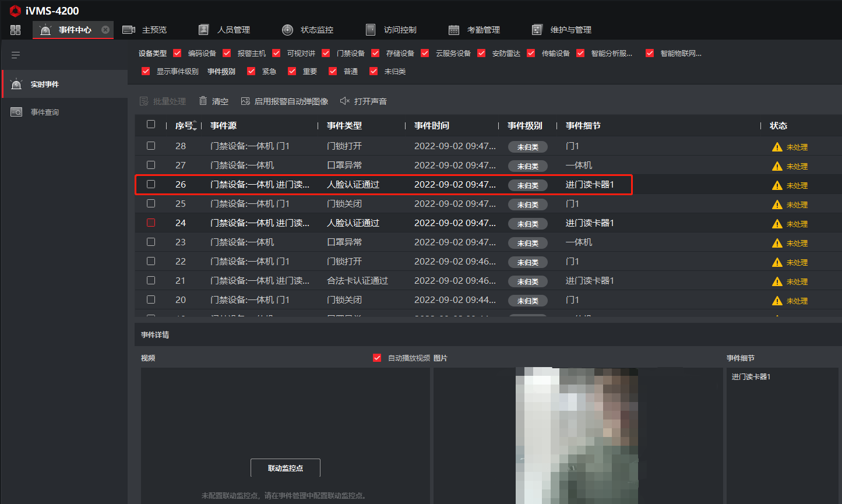Tick the checkbox for event row 26
The height and width of the screenshot is (504, 842).
pos(151,184)
